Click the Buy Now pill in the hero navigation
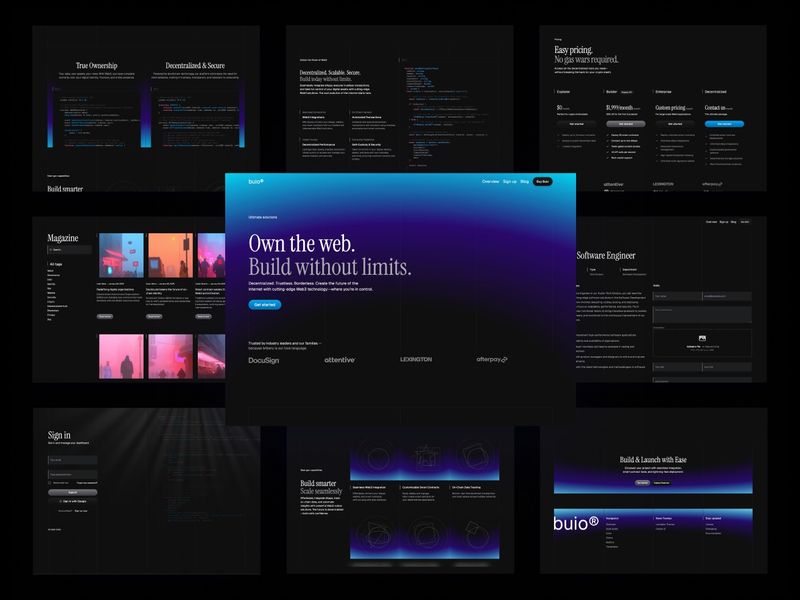The image size is (800, 600). click(543, 181)
